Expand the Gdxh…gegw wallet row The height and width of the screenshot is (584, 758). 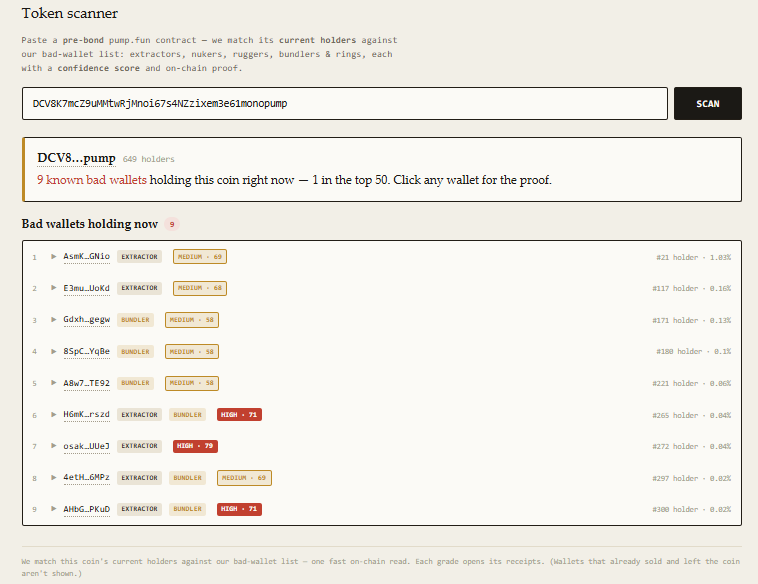pyautogui.click(x=54, y=320)
